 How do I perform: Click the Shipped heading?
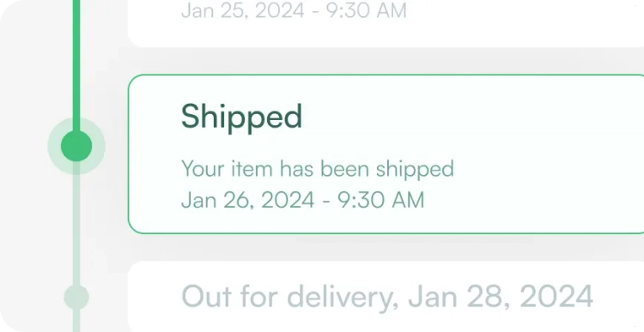[241, 117]
